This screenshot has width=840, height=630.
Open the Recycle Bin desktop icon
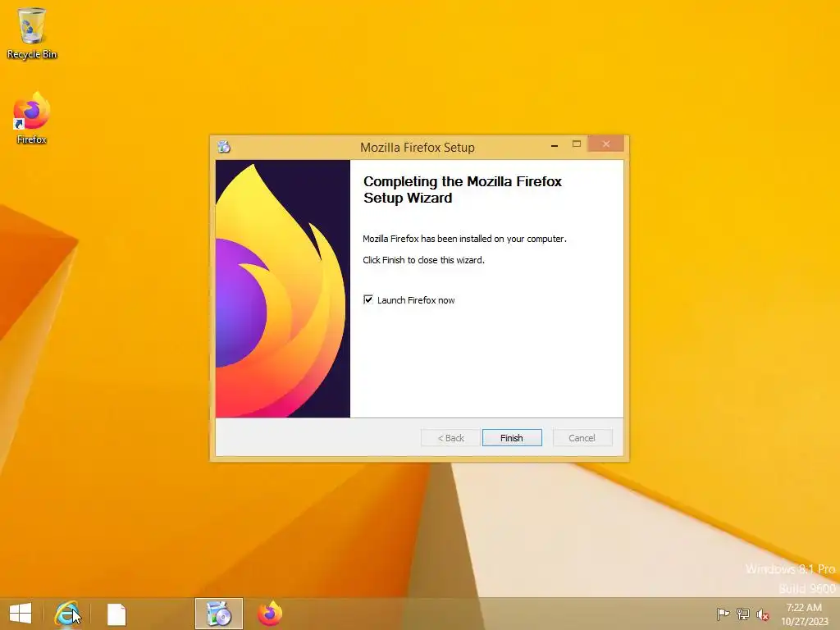32,33
